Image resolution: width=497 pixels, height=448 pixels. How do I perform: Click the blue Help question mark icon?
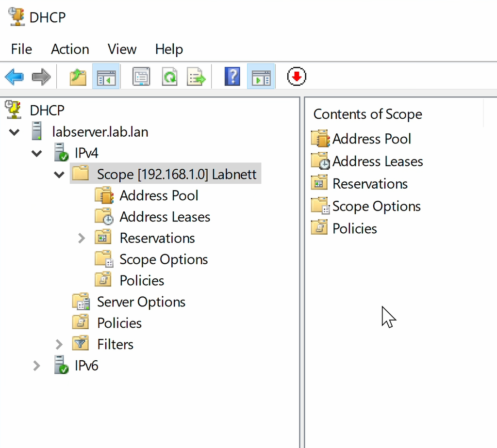(232, 77)
